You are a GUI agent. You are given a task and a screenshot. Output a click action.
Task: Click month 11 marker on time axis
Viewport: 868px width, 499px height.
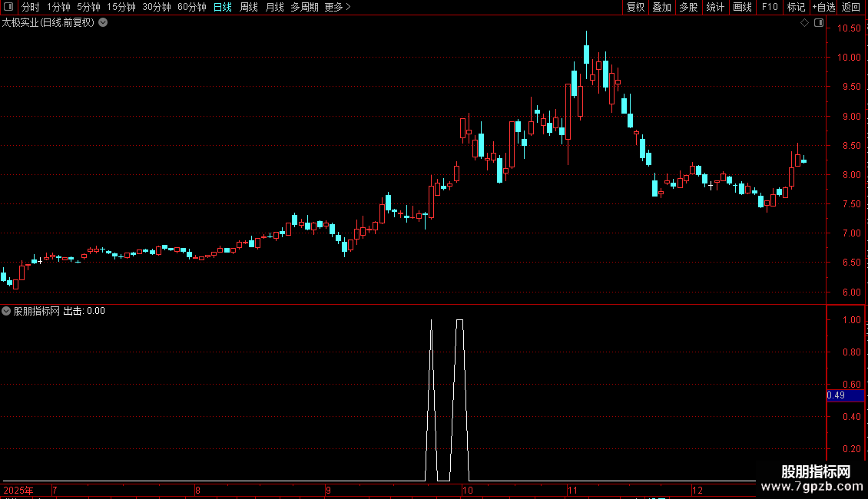tap(572, 490)
